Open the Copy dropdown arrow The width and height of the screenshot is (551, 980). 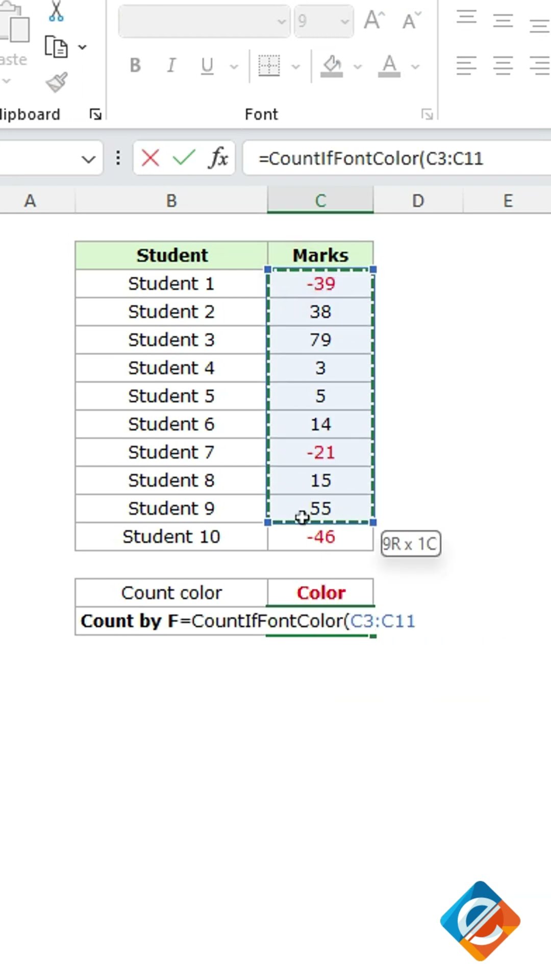(x=82, y=47)
